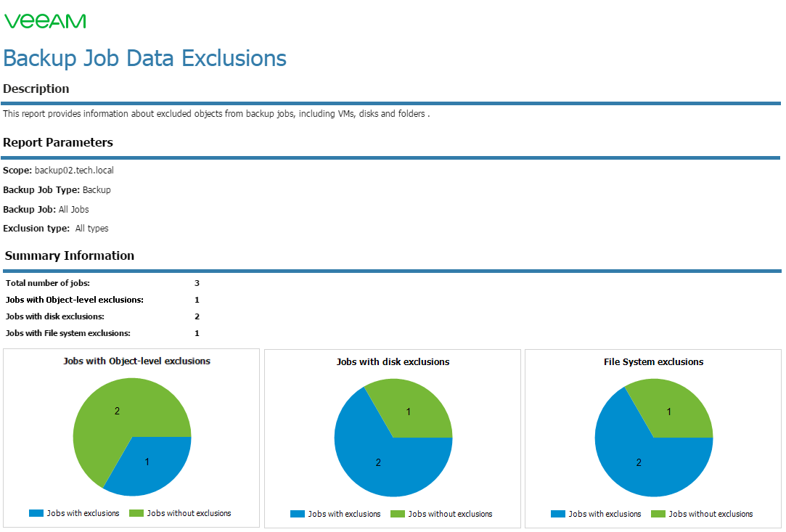The width and height of the screenshot is (786, 532).
Task: Click blue legend swatch in File System chart
Action: tap(558, 514)
